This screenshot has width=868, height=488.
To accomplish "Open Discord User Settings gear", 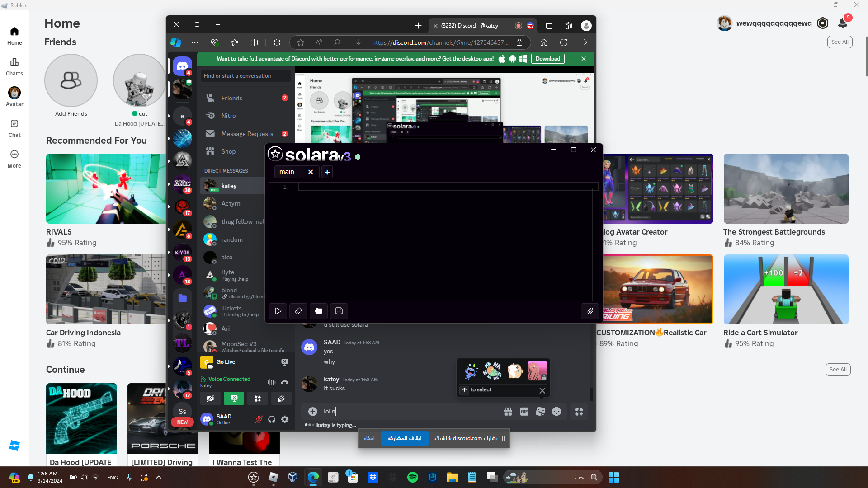I will (285, 419).
